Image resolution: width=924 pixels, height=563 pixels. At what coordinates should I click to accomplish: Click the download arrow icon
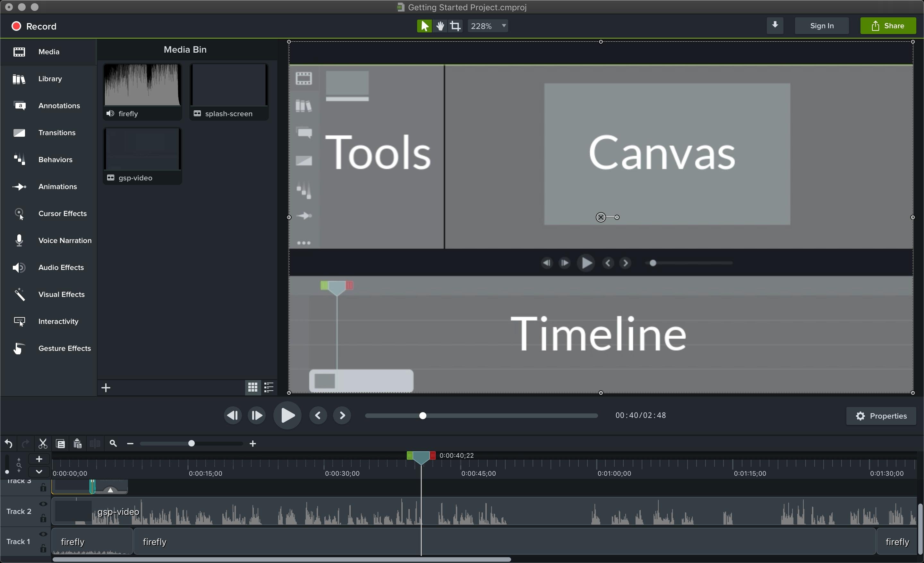click(775, 25)
